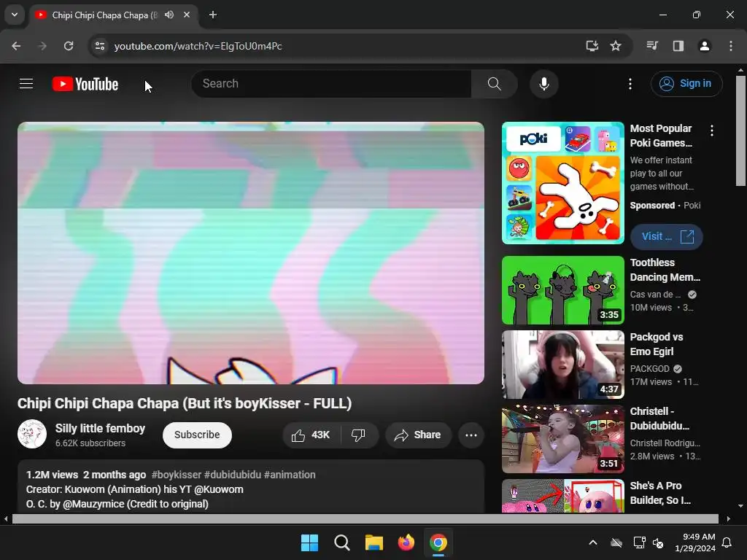Close the Chipi Chipi tab
Viewport: 747px width, 560px height.
click(187, 15)
